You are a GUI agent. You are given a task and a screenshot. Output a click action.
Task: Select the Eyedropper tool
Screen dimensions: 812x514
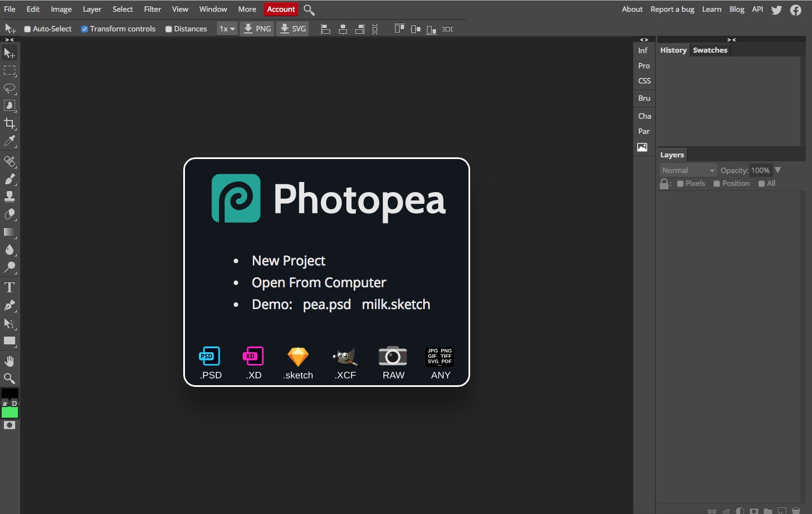point(10,141)
